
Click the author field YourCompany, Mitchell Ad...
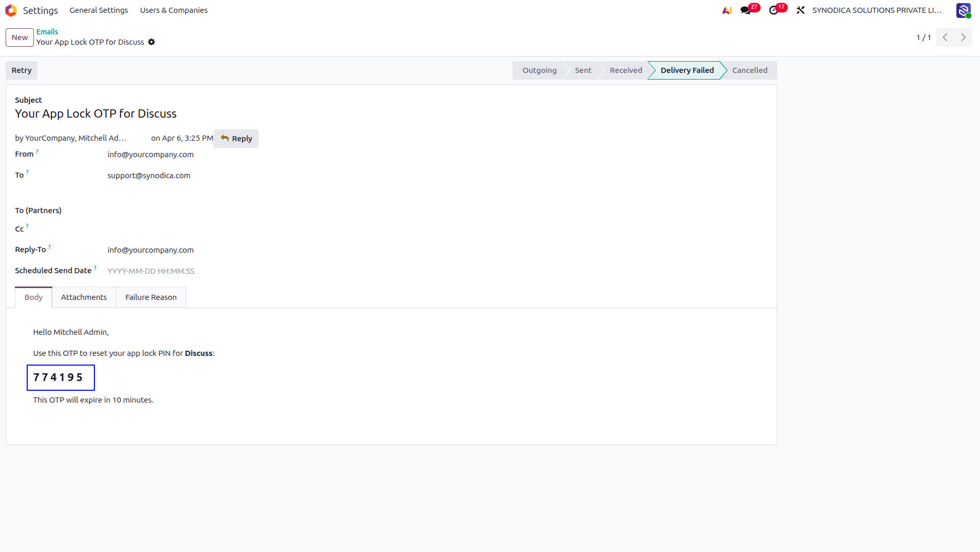75,138
